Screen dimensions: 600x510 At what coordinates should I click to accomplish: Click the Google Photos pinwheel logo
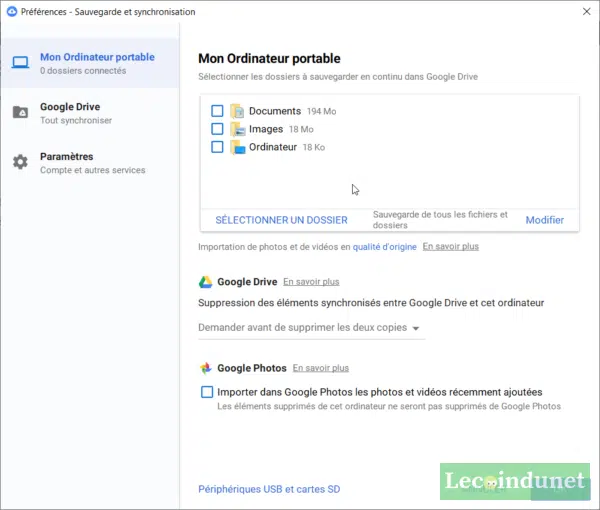coord(206,368)
